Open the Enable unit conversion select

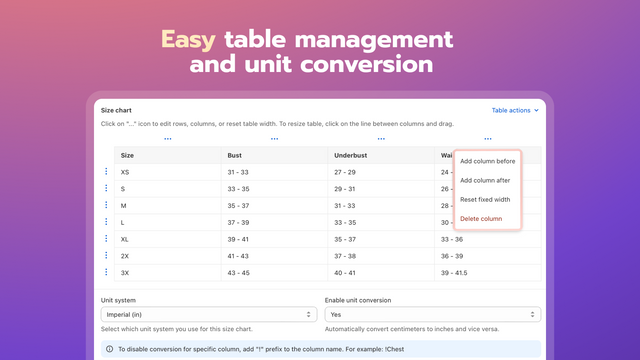click(x=433, y=314)
